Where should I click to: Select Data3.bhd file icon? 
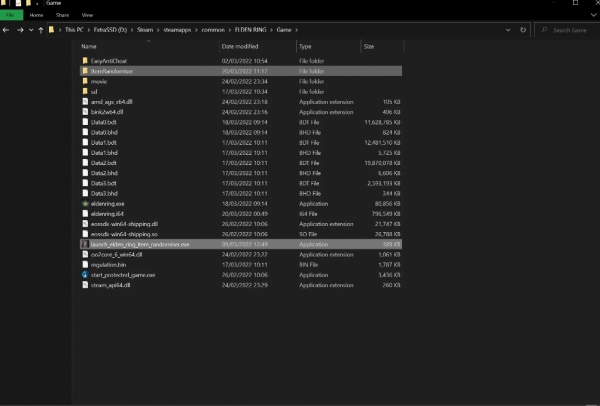85,193
